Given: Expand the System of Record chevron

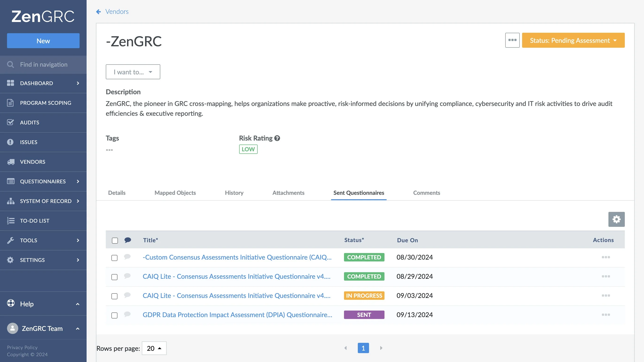Looking at the screenshot, I should coord(78,201).
